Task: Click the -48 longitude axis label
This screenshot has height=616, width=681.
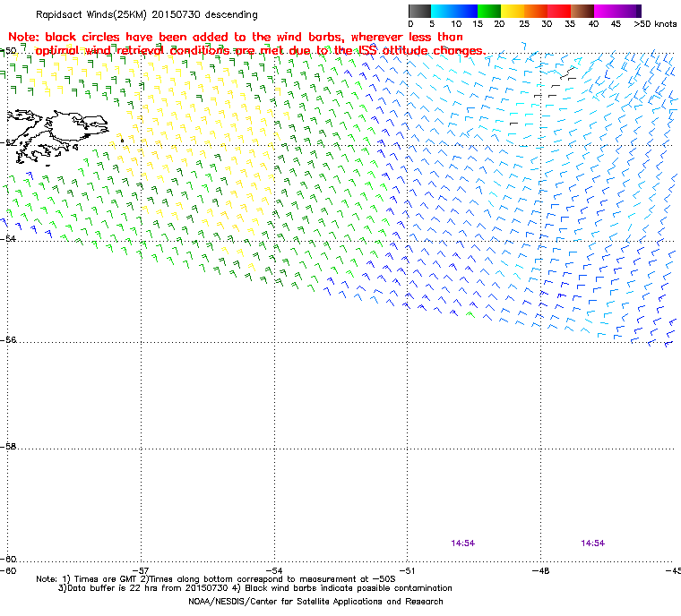Action: point(540,570)
